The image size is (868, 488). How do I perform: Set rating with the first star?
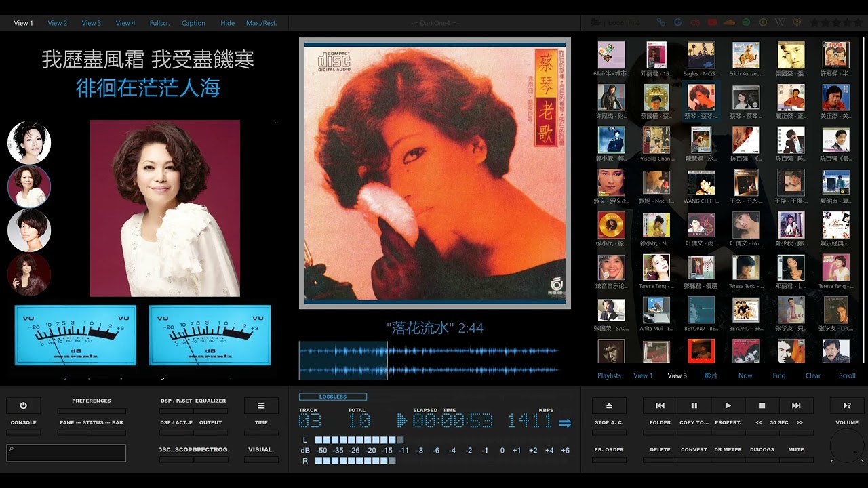pos(814,22)
